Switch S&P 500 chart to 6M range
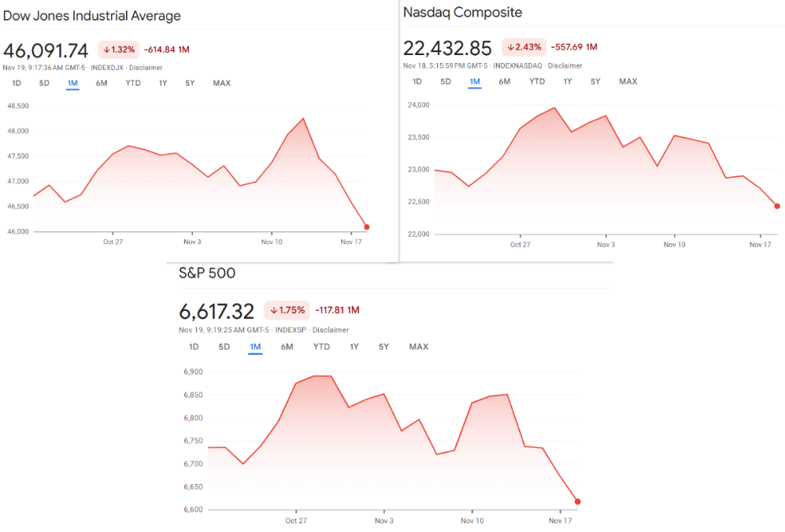Viewport: 785px width, 532px height. (x=287, y=347)
